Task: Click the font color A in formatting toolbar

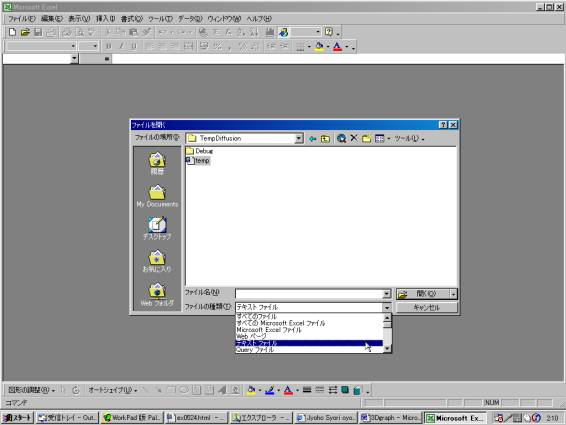Action: pos(337,47)
